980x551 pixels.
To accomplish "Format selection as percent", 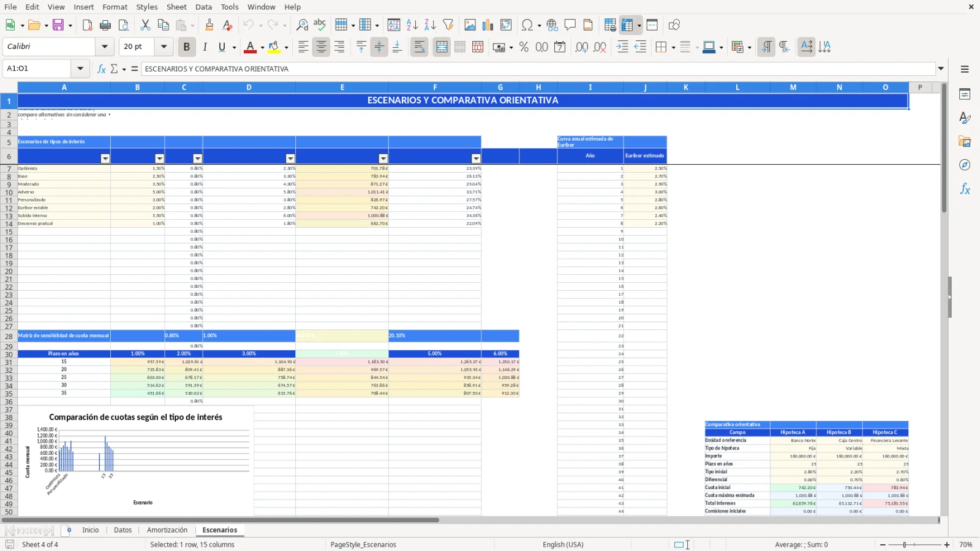I will click(524, 47).
